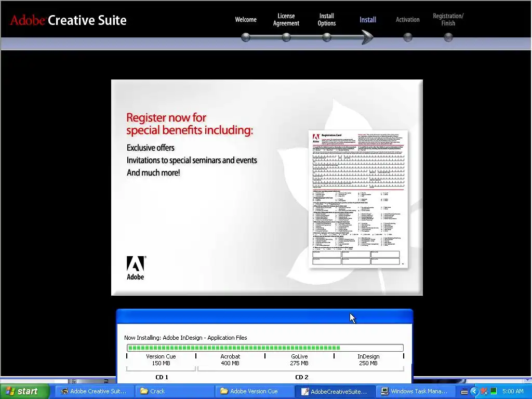Select the Install Options step label
Viewport: 532px width, 399px height.
pyautogui.click(x=326, y=20)
